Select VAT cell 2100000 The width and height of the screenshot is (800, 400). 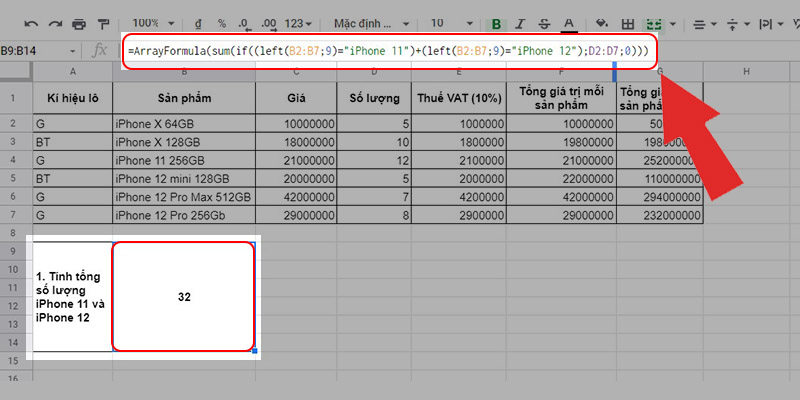(459, 160)
